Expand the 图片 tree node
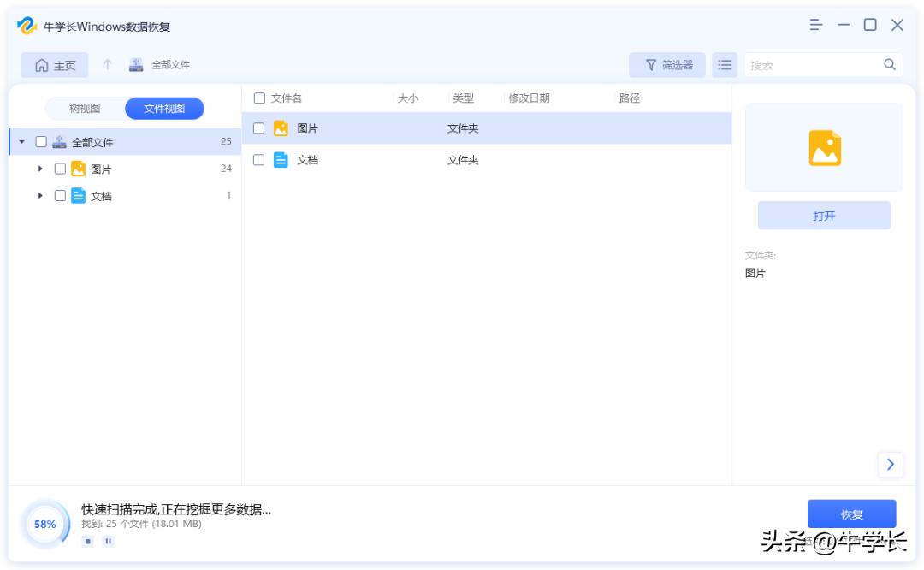This screenshot has height=570, width=924. pyautogui.click(x=39, y=169)
